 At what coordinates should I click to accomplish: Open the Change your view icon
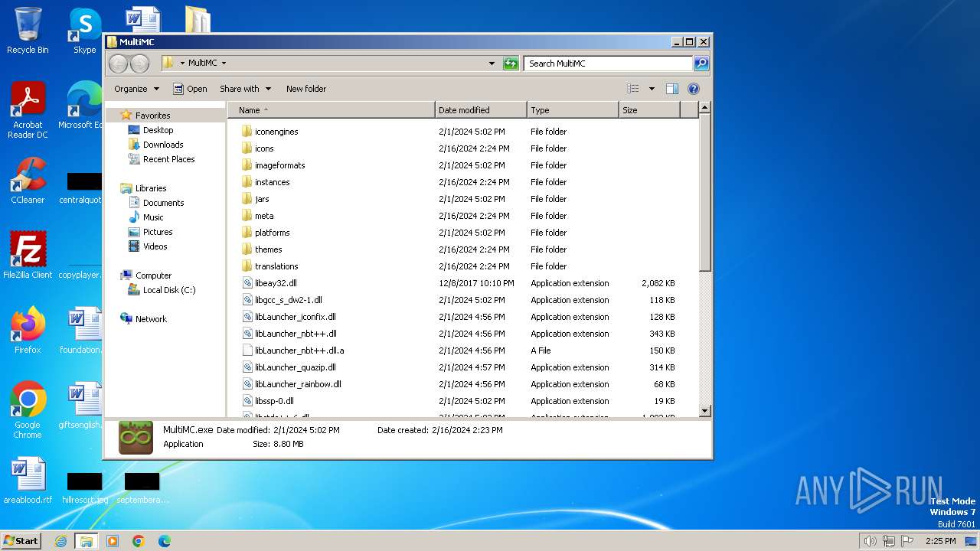632,89
